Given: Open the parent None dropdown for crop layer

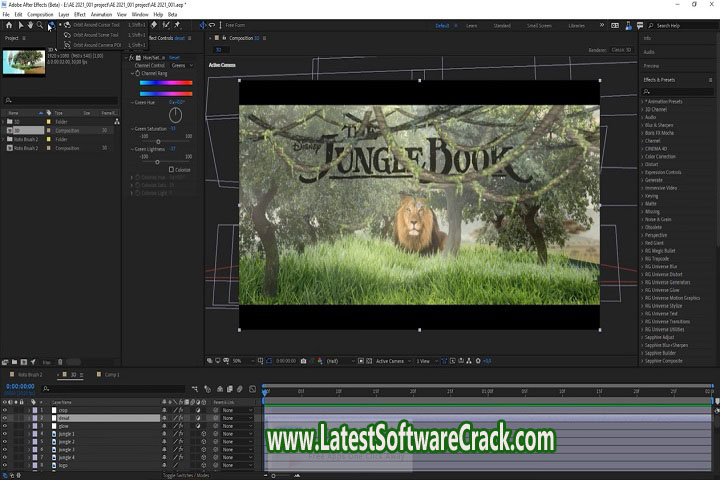Looking at the screenshot, I should click(x=237, y=410).
